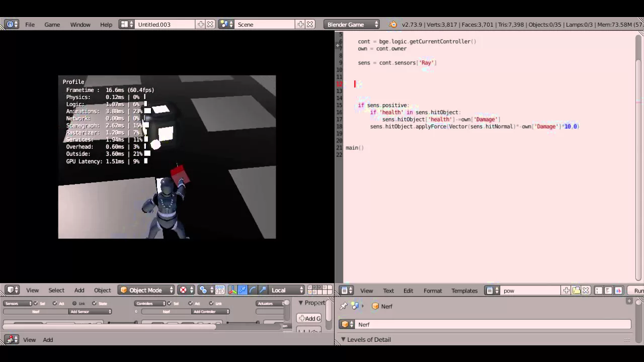Open the Info editor type selector
The image size is (644, 362).
tap(12, 24)
